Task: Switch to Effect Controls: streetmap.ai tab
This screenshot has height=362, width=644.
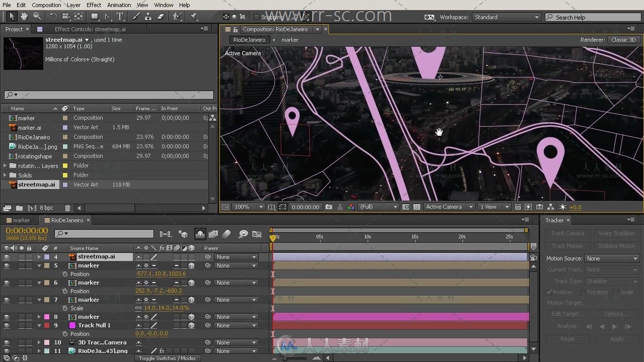Action: click(90, 29)
